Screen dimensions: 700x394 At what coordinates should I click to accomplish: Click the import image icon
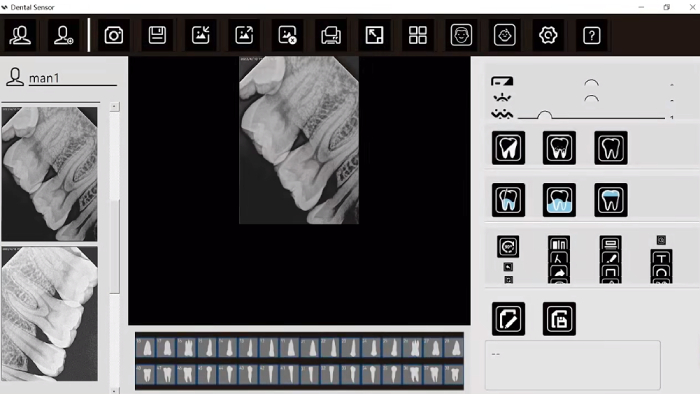coord(200,35)
